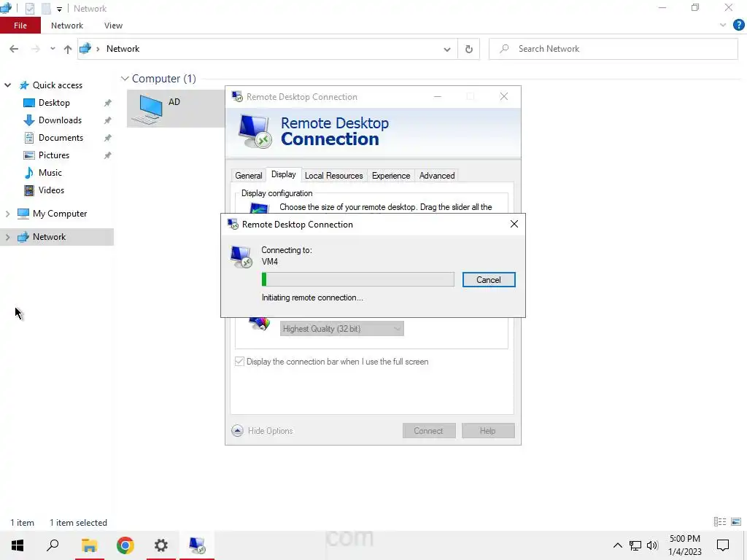Expand the ribbon with the chevron
This screenshot has width=747, height=560.
pyautogui.click(x=723, y=26)
